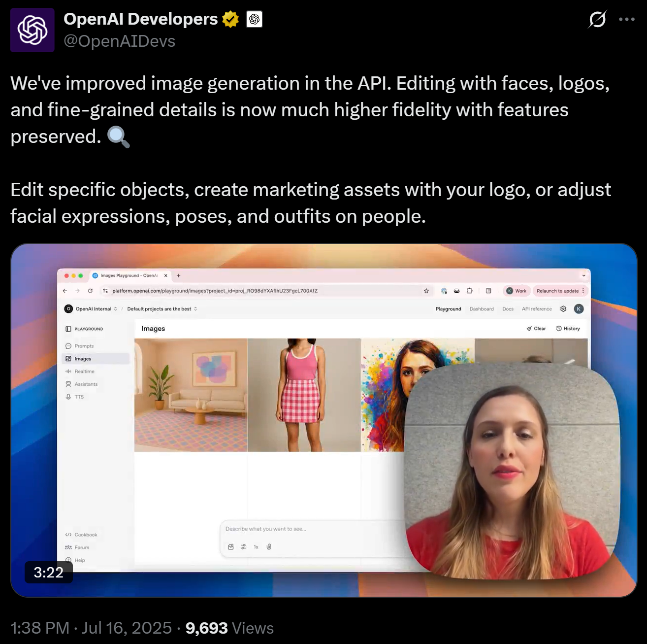This screenshot has height=644, width=647.
Task: Click the paperclip attach icon in the prompt box
Action: pyautogui.click(x=269, y=547)
